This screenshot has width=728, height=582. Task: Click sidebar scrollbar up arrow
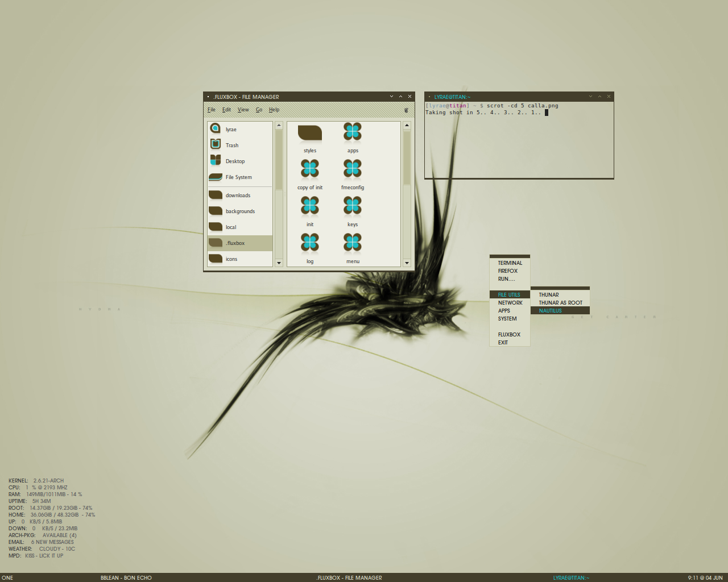coord(279,125)
